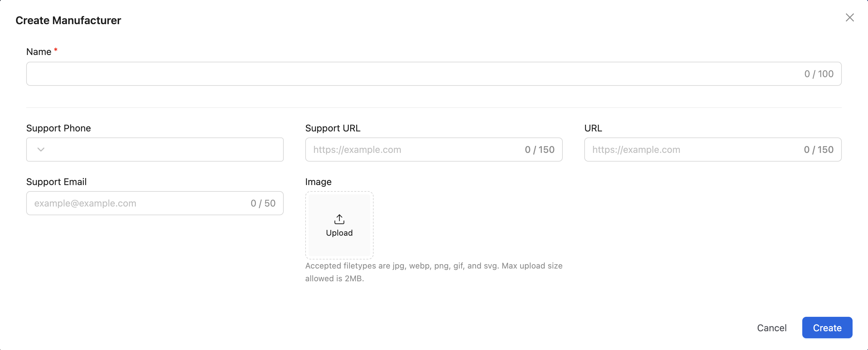Click the upload arrow icon
The image size is (868, 350).
click(x=339, y=219)
